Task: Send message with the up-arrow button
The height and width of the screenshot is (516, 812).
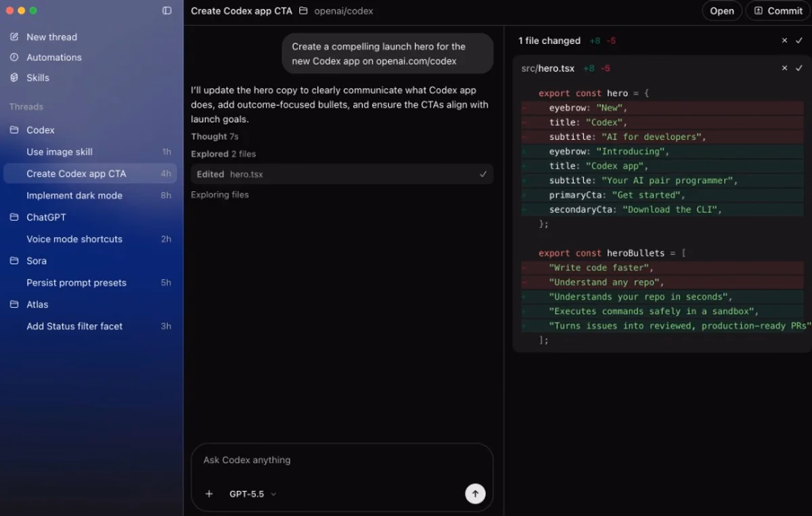Action: point(475,494)
